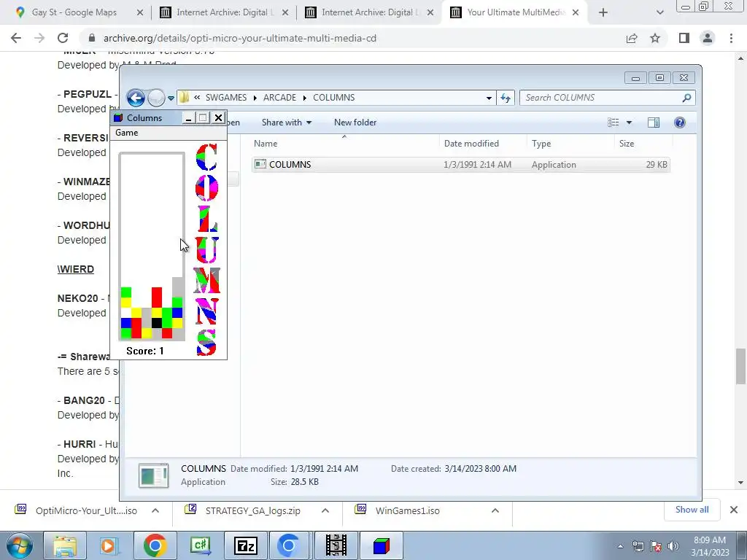Viewport: 747px width, 560px height.
Task: Click the Chrome taskbar icon
Action: tap(155, 545)
